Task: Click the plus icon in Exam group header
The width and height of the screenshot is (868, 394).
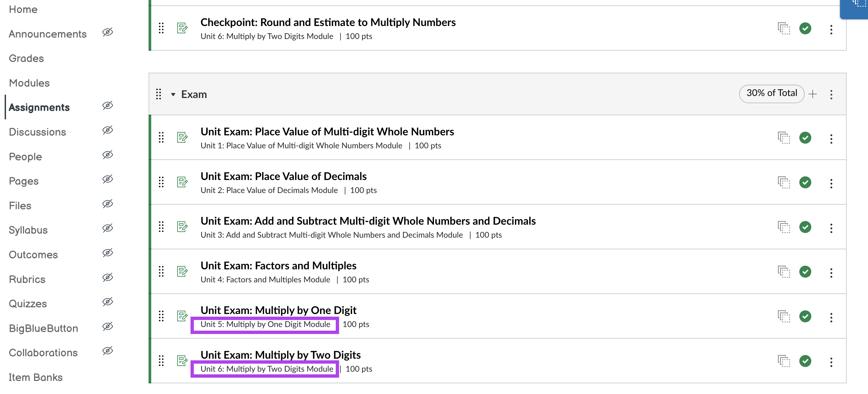Action: click(x=812, y=94)
